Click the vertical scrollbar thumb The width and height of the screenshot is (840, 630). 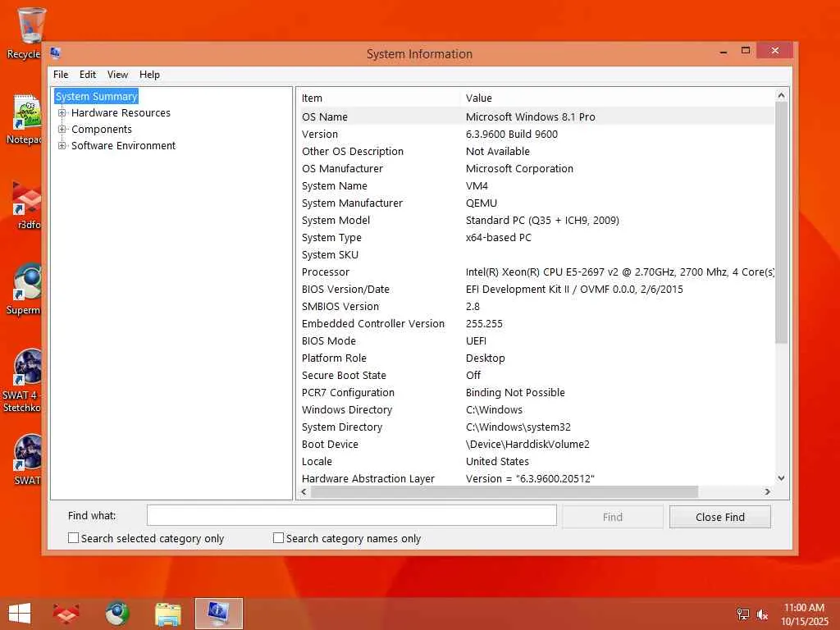781,222
